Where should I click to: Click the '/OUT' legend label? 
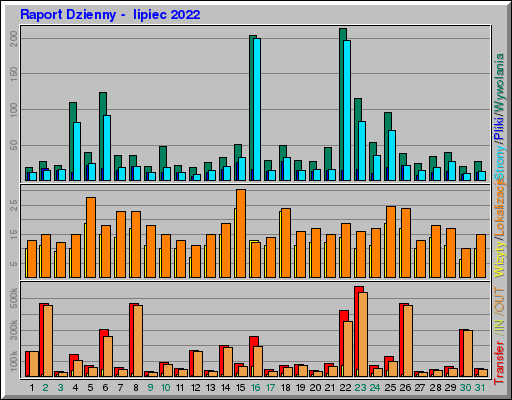pos(499,300)
